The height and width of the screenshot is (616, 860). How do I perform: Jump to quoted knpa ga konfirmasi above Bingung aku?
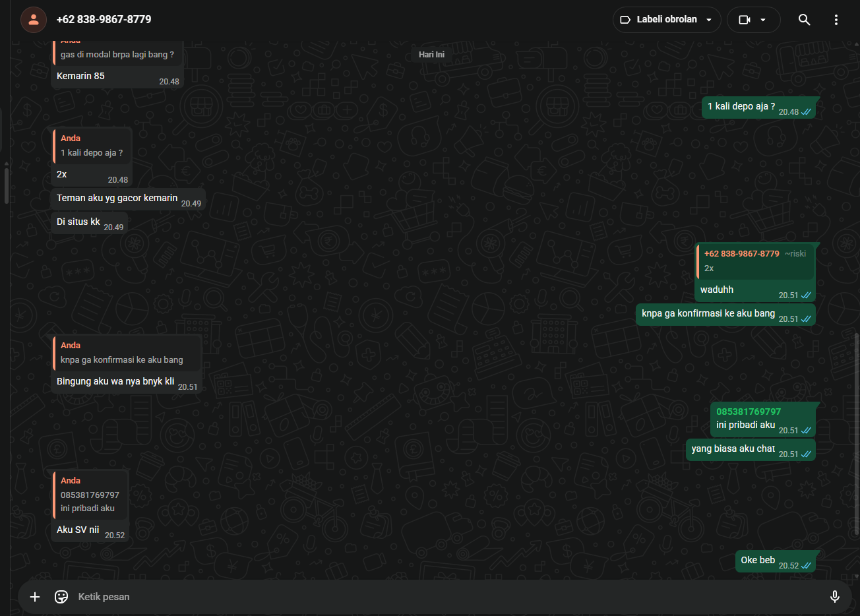pos(127,353)
